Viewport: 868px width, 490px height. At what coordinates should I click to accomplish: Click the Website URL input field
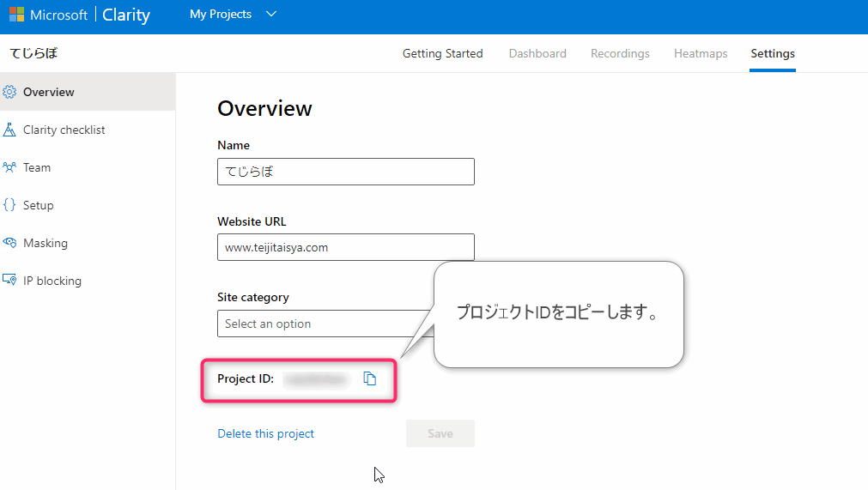345,247
